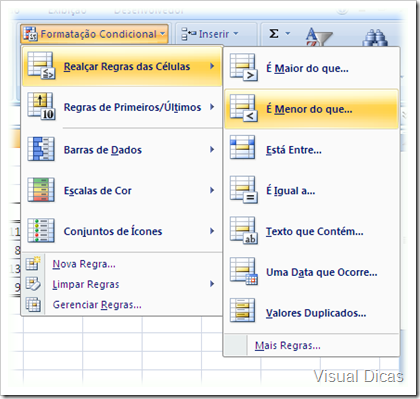The image size is (420, 399).
Task: Click the É Maior do que icon
Action: coord(244,68)
